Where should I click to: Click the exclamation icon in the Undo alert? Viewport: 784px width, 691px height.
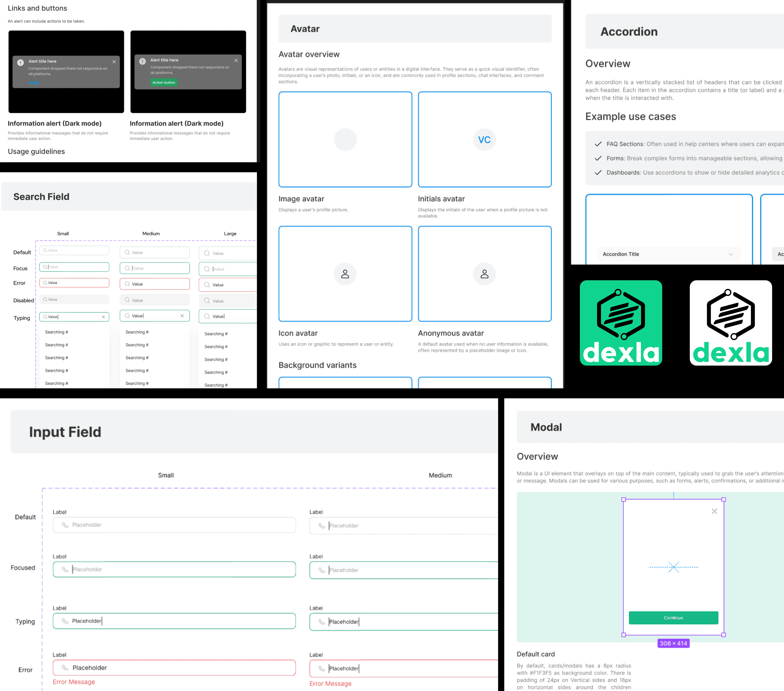click(21, 63)
